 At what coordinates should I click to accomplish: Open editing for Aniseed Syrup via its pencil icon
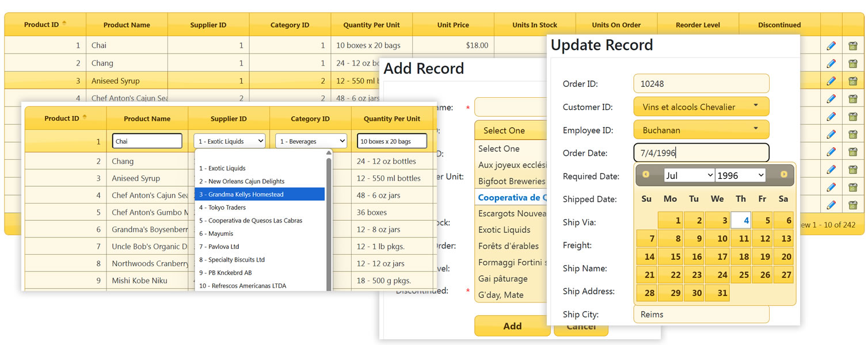(831, 81)
